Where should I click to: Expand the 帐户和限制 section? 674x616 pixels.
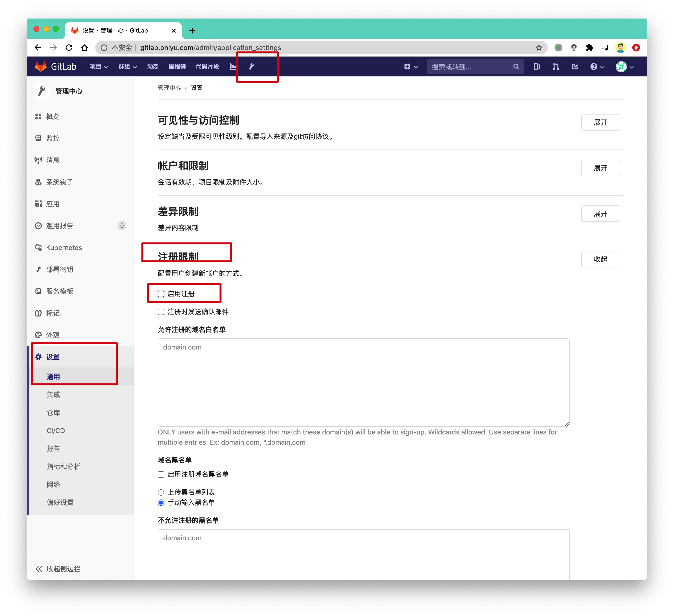(x=600, y=168)
